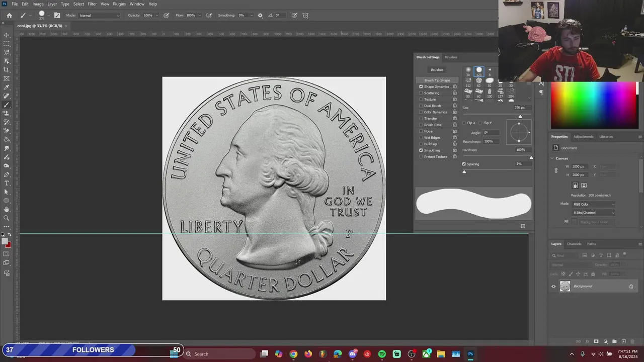
Task: Enable Color Dynamics checkbox
Action: tap(421, 112)
